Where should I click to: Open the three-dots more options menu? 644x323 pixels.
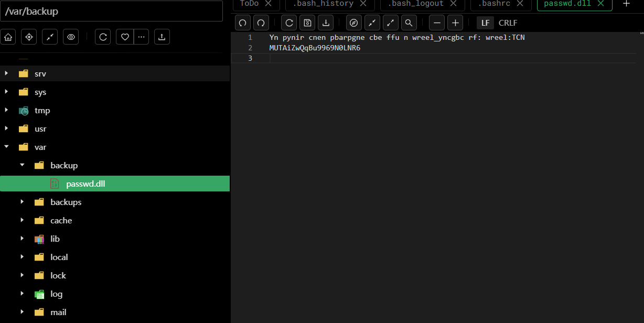pyautogui.click(x=141, y=37)
